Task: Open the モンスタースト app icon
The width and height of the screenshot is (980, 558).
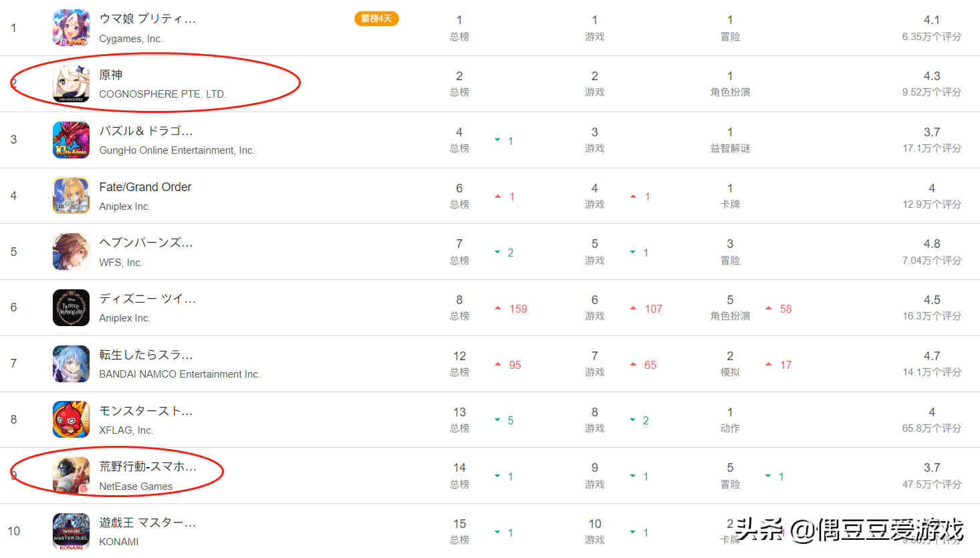Action: (71, 420)
